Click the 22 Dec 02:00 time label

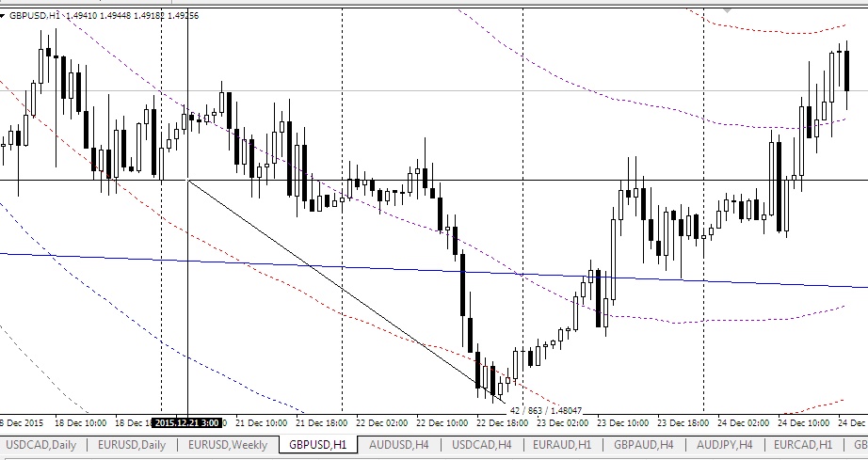382,423
